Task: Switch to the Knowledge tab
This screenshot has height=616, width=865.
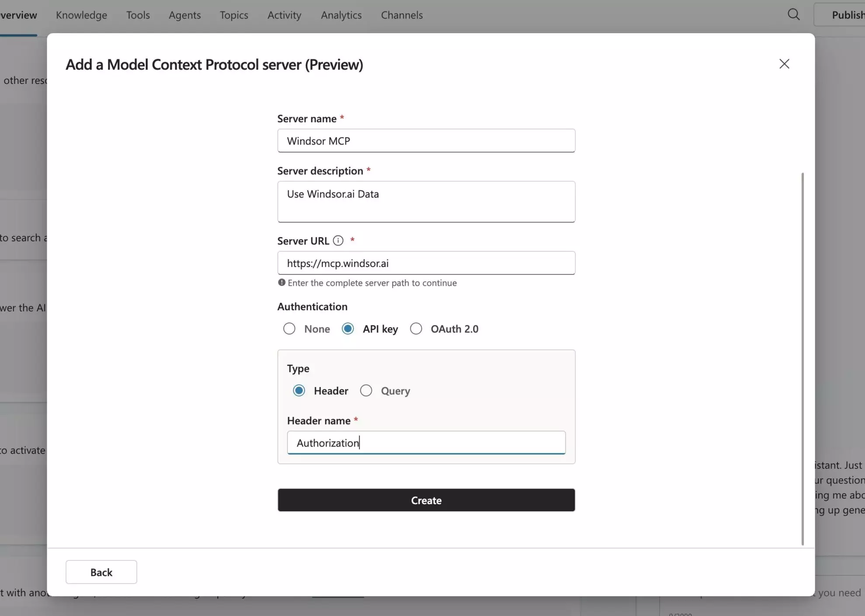Action: pos(81,14)
